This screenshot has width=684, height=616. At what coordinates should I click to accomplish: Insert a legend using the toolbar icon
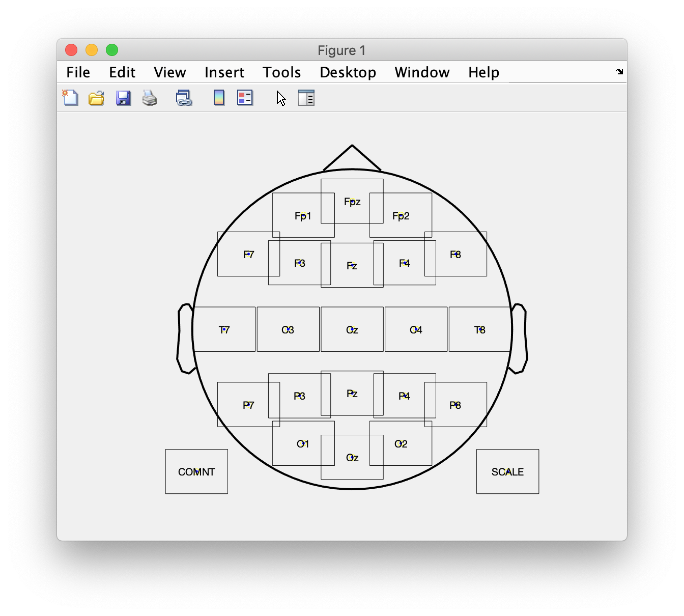(245, 98)
